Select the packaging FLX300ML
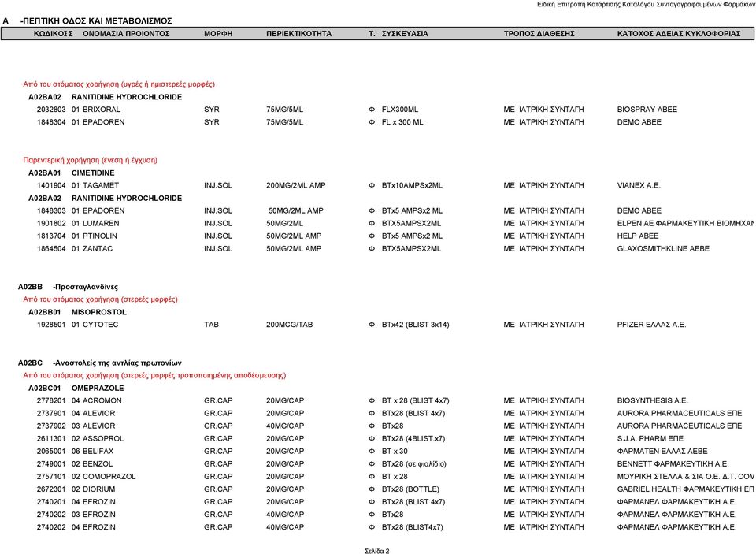The image size is (756, 554). point(400,110)
